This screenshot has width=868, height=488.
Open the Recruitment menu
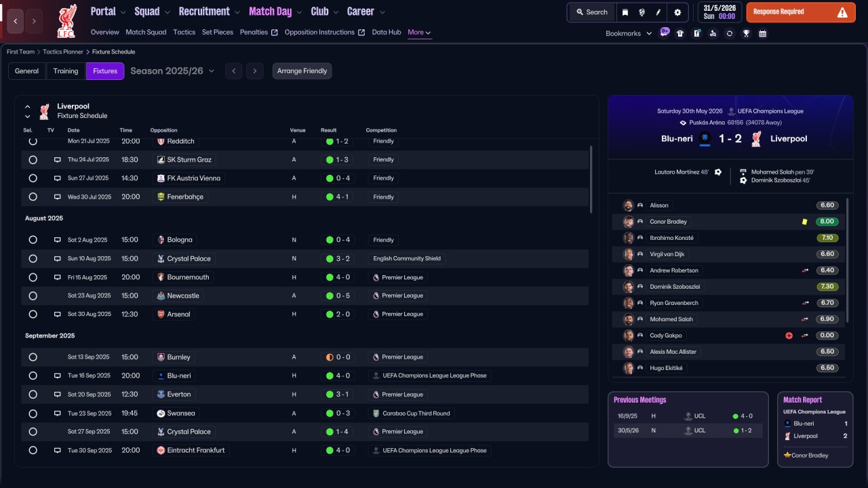209,12
